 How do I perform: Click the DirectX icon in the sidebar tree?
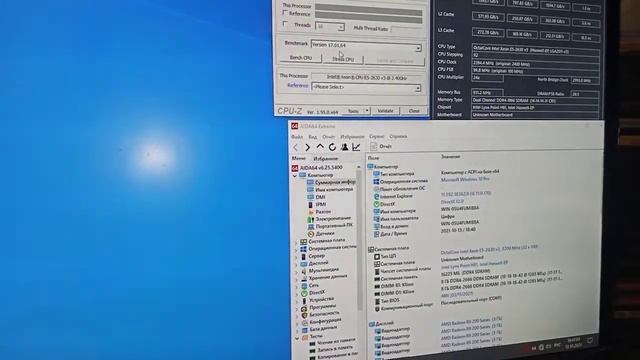click(304, 293)
